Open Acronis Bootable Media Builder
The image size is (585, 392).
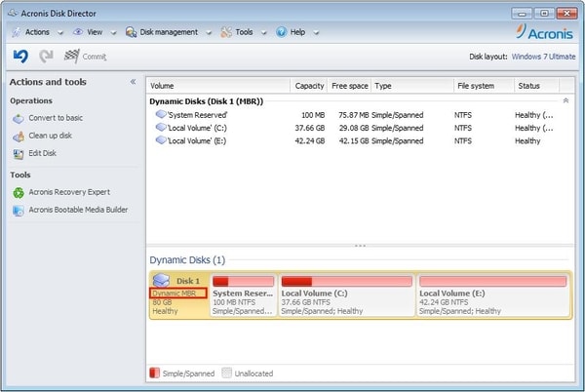(x=77, y=210)
